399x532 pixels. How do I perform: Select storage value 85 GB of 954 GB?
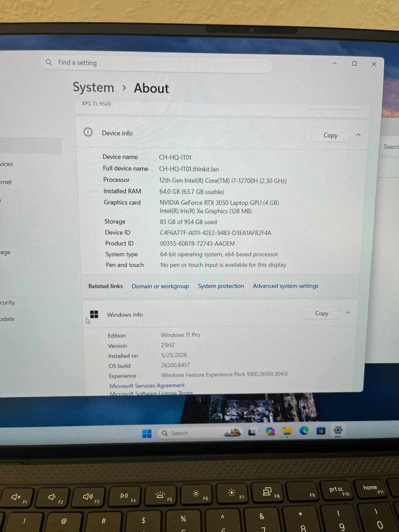point(188,222)
